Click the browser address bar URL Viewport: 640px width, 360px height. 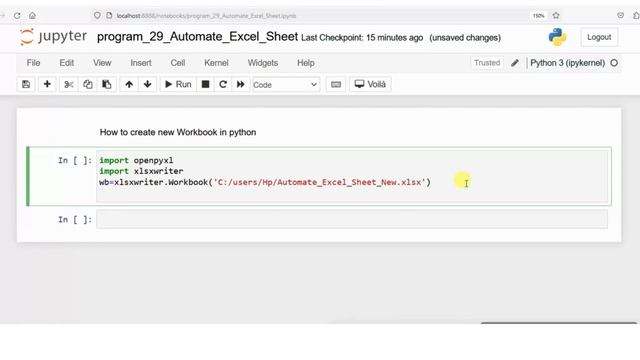pos(207,16)
